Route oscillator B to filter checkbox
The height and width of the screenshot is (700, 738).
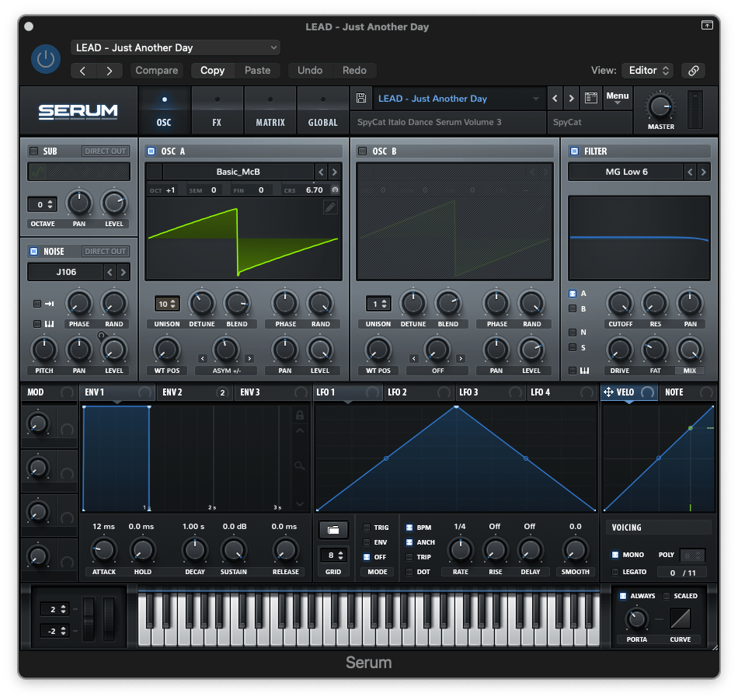(573, 308)
